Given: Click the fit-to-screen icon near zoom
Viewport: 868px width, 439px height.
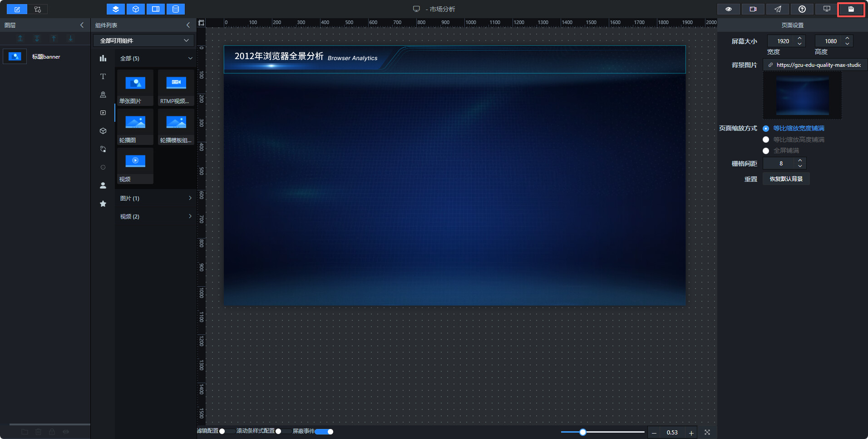Looking at the screenshot, I should click(x=707, y=432).
